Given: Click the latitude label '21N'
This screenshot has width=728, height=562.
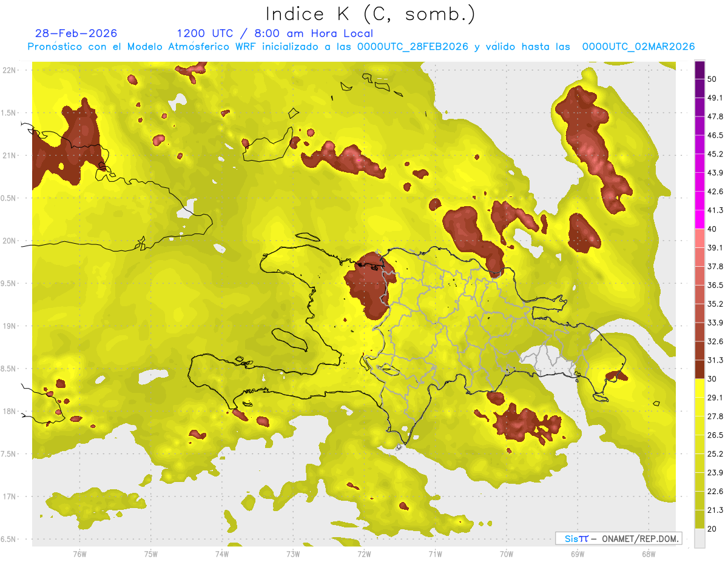Looking at the screenshot, I should pyautogui.click(x=9, y=155).
